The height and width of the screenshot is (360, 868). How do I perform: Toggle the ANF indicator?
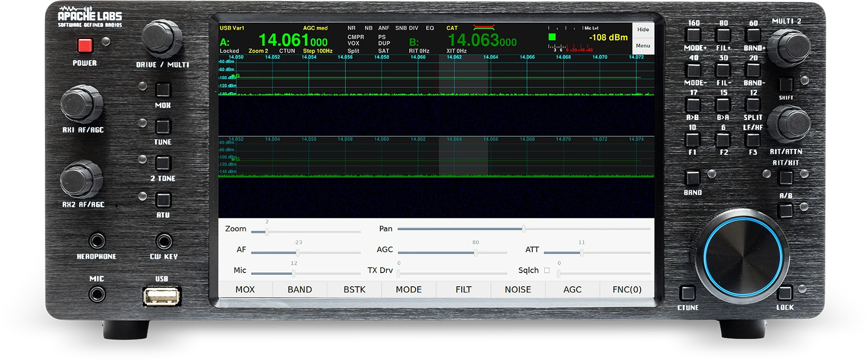(x=384, y=28)
